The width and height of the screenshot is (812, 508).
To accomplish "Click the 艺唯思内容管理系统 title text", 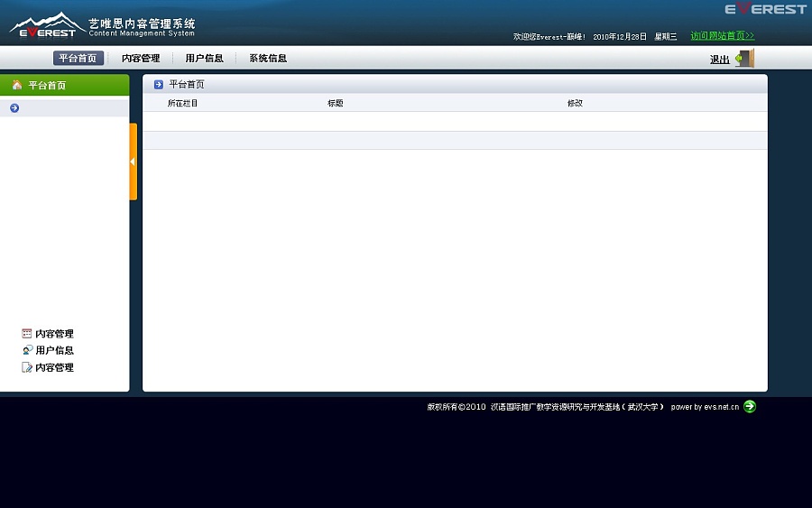I will [142, 23].
